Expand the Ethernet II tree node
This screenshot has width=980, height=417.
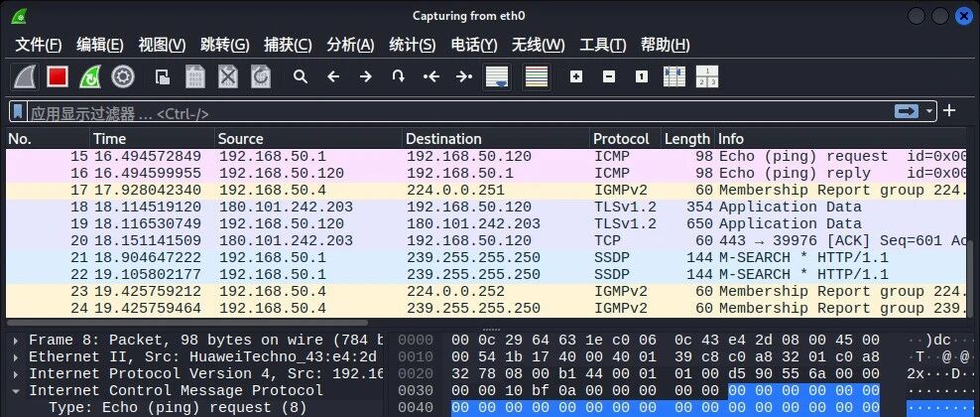click(15, 357)
